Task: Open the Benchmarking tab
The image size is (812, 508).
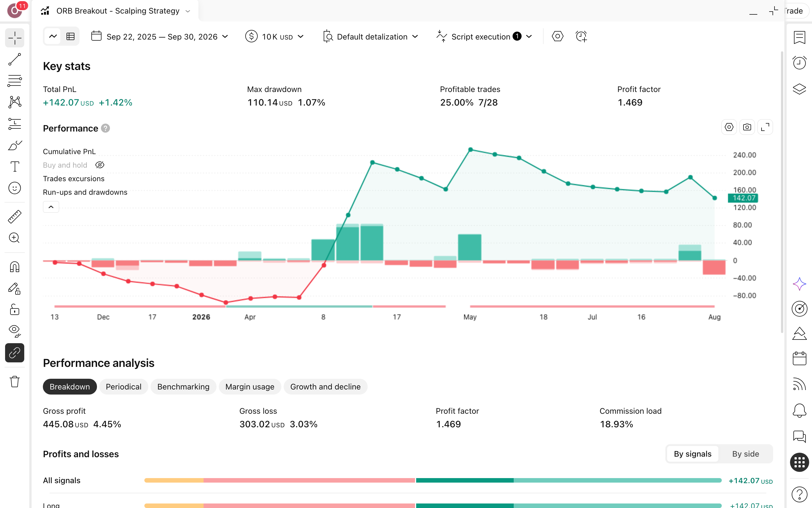Action: pyautogui.click(x=183, y=387)
